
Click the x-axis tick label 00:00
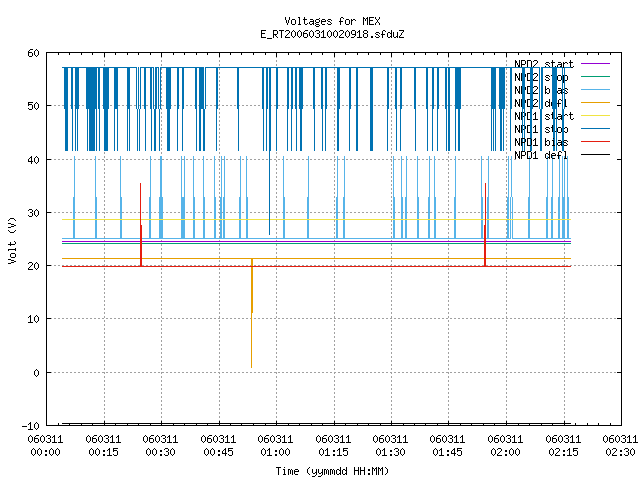pos(45,452)
